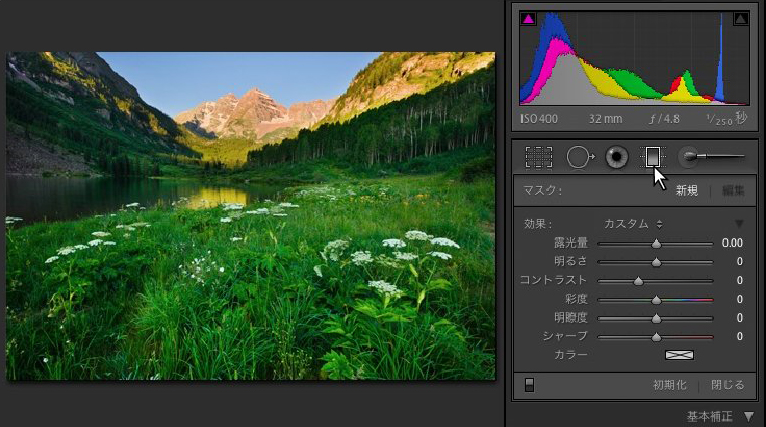Collapse the effect sliders disclosure triangle
The width and height of the screenshot is (766, 427).
point(740,223)
